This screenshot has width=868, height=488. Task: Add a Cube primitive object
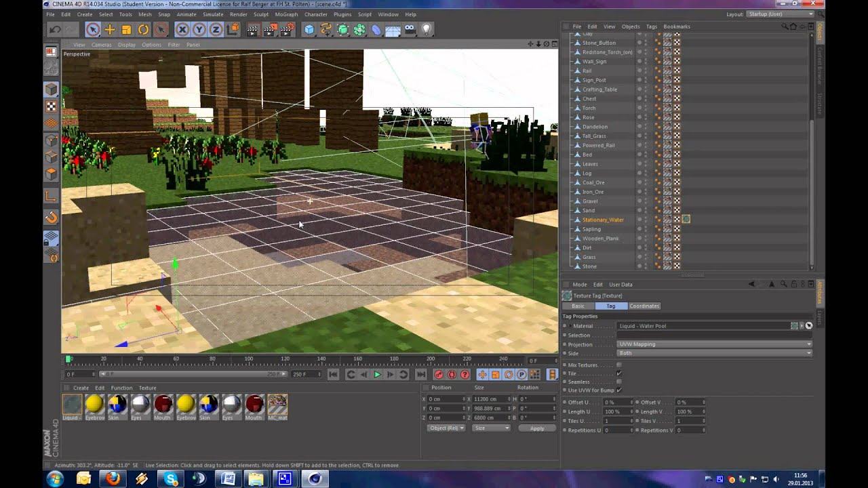(309, 29)
